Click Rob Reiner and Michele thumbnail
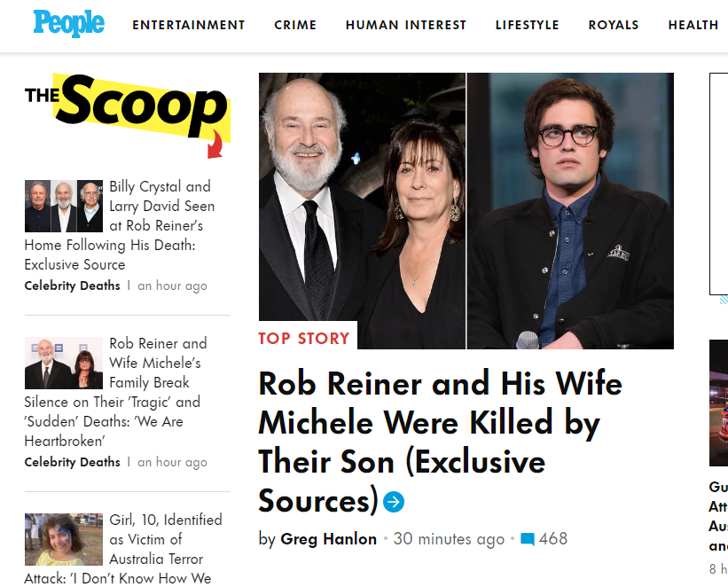Image resolution: width=728 pixels, height=587 pixels. point(63,363)
